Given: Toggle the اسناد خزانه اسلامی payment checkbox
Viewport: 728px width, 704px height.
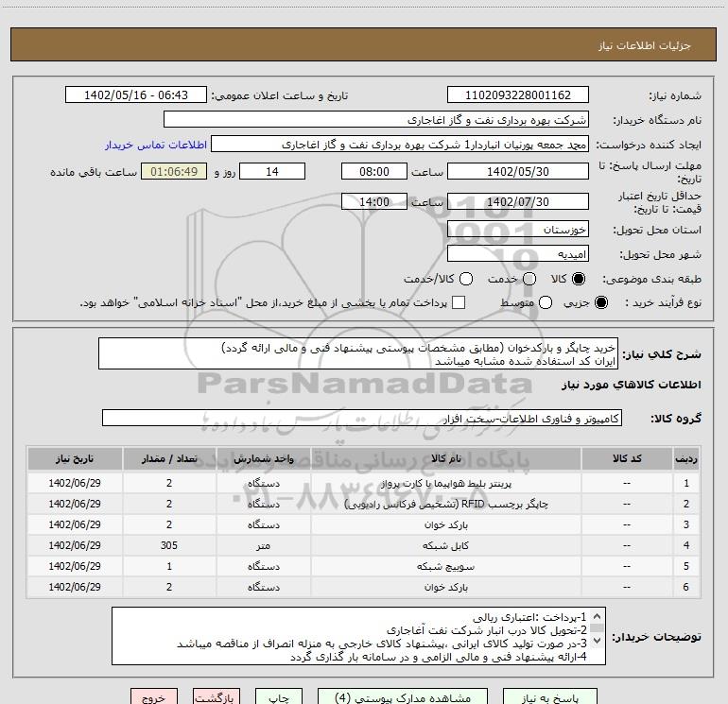Looking at the screenshot, I should point(459,302).
